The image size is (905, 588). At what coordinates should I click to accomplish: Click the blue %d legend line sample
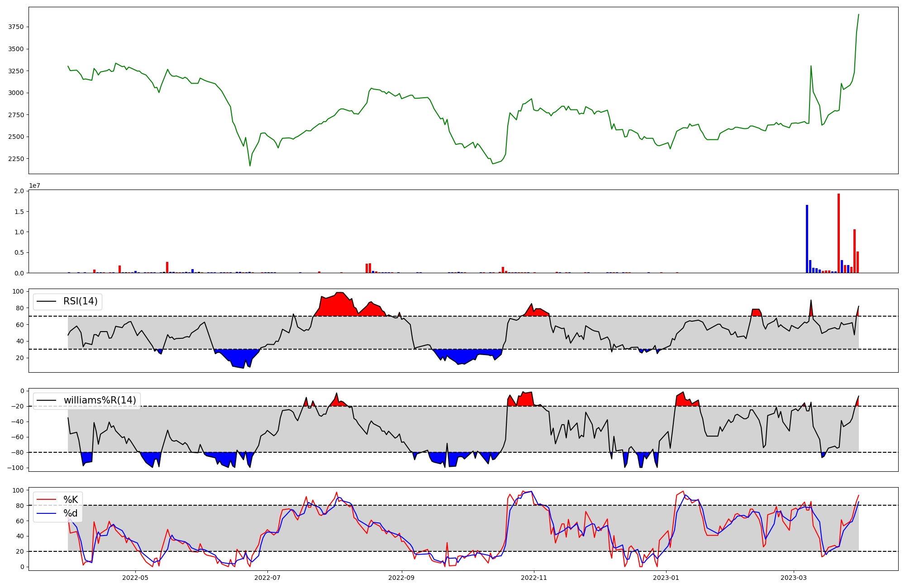(x=46, y=513)
